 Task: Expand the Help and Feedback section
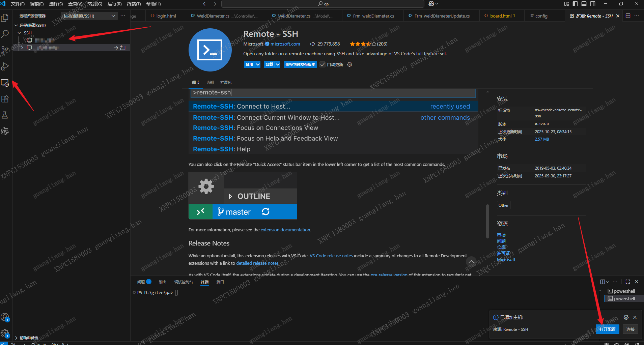point(16,338)
